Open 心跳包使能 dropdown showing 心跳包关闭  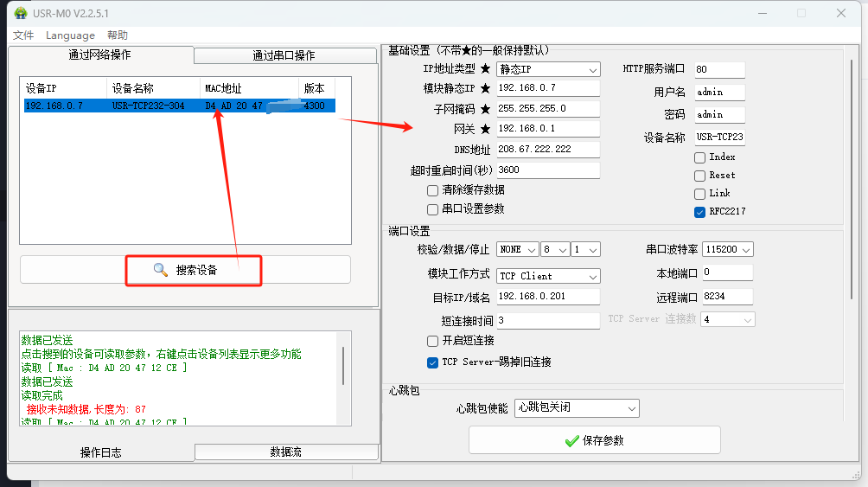coord(577,408)
